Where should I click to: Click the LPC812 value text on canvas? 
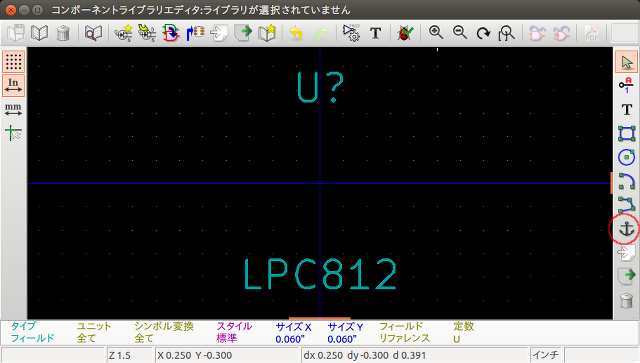(x=320, y=274)
